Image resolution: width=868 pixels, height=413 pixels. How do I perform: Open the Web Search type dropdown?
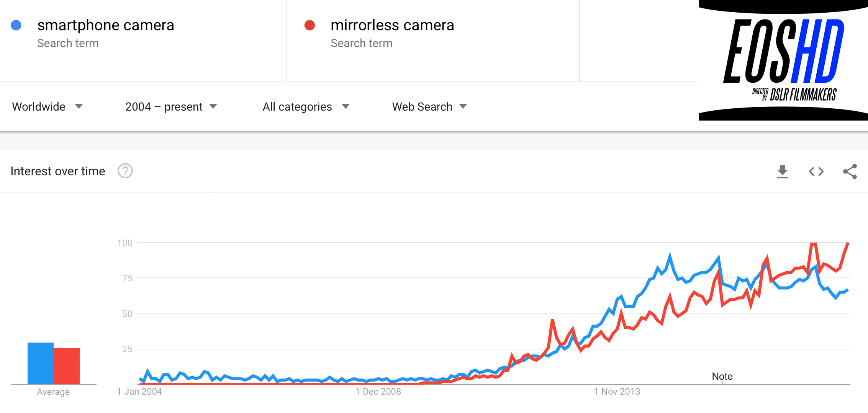tap(429, 106)
